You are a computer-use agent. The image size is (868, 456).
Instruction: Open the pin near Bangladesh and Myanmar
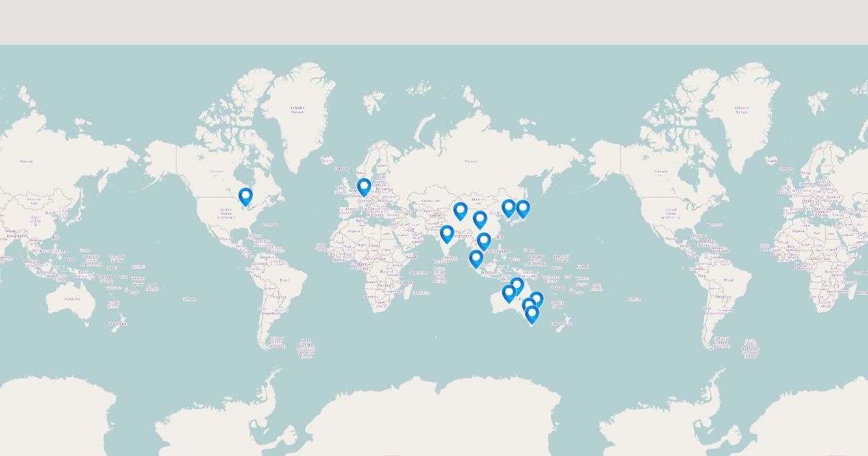[x=480, y=219]
